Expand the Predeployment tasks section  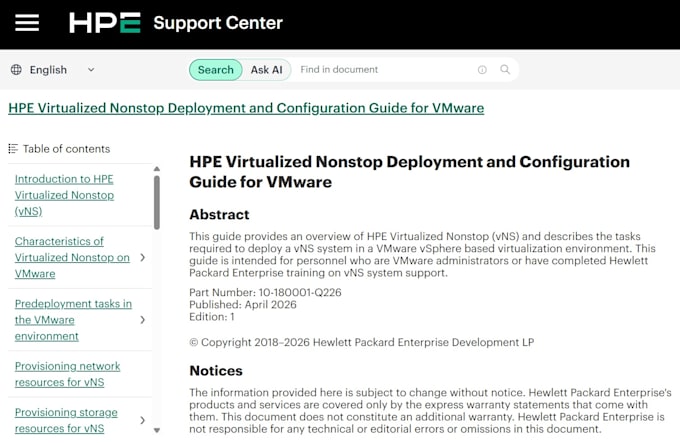click(143, 320)
